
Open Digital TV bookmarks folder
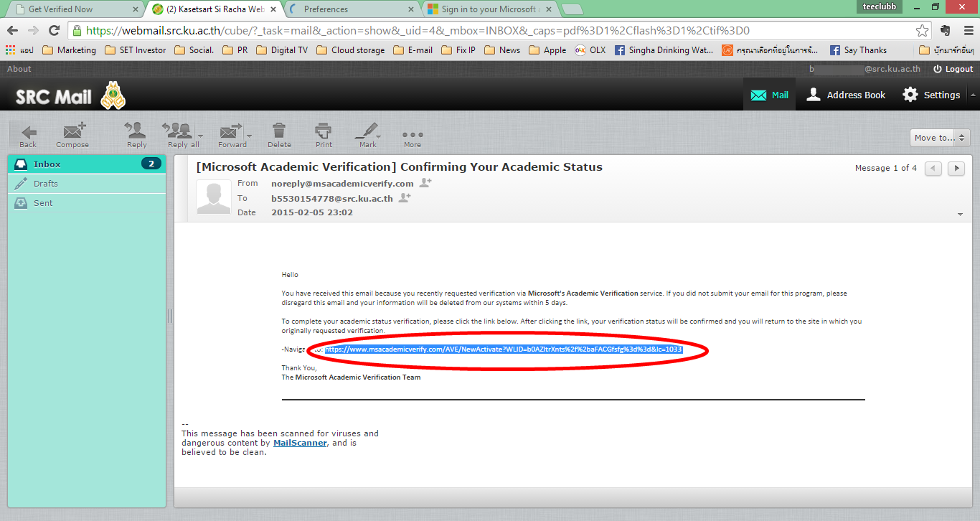click(281, 50)
